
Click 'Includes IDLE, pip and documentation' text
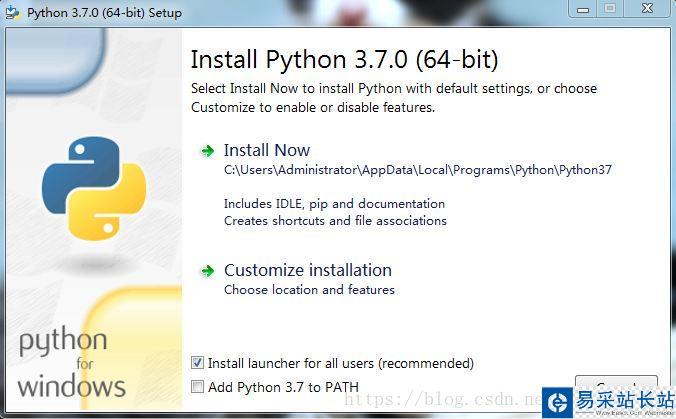tap(334, 204)
